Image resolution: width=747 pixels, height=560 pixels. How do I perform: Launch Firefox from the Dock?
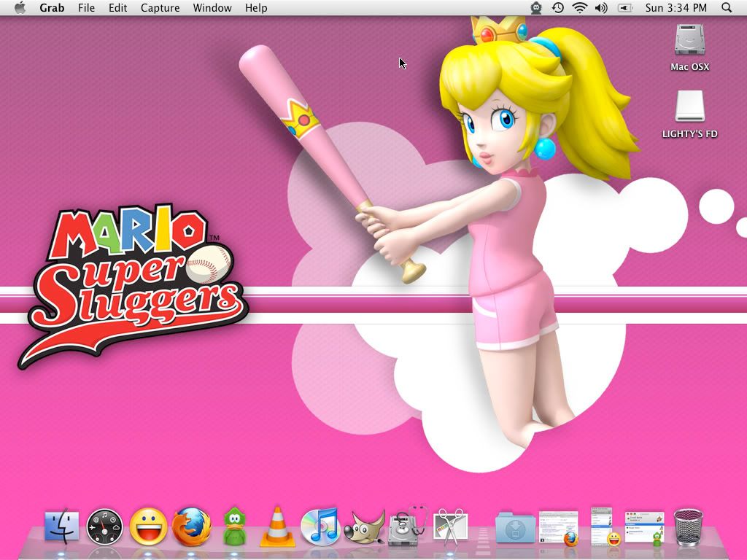pos(192,526)
